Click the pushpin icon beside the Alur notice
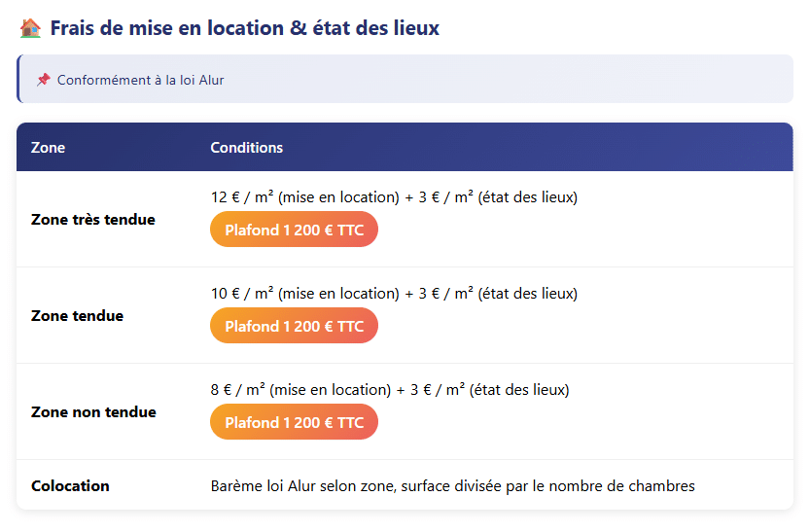Image resolution: width=810 pixels, height=532 pixels. (x=44, y=80)
